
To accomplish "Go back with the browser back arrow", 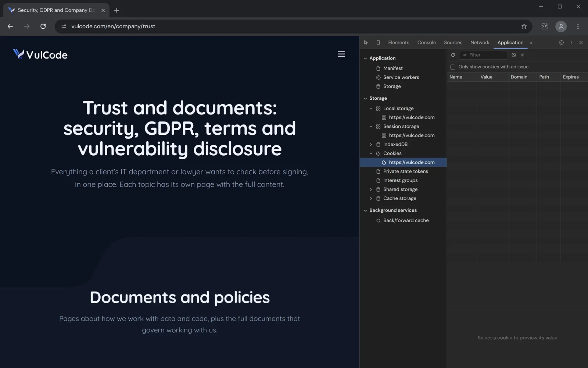I will pos(10,26).
